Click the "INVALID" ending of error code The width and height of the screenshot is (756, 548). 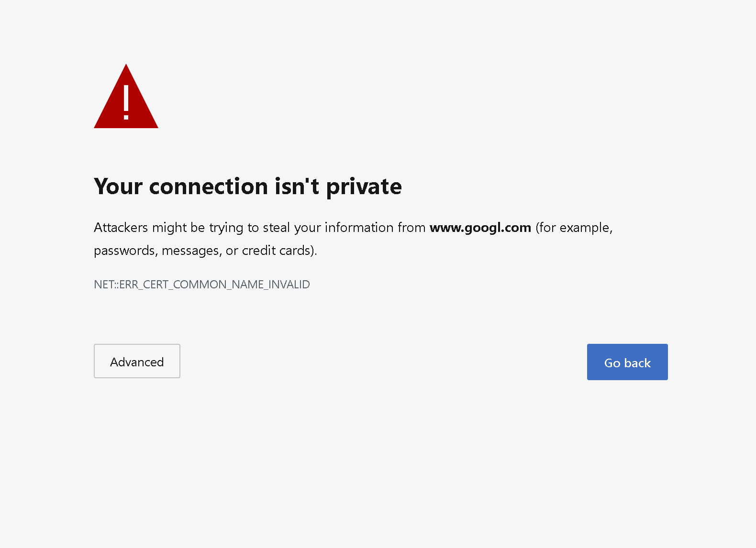click(289, 285)
